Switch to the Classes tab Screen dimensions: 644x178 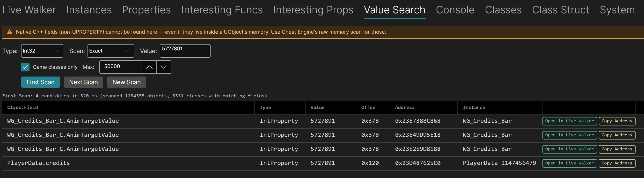(503, 10)
